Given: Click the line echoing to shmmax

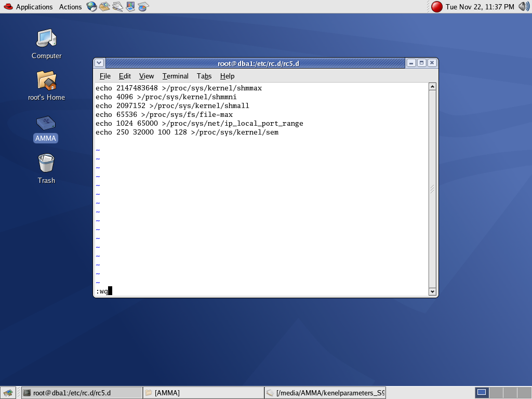Looking at the screenshot, I should tap(179, 88).
